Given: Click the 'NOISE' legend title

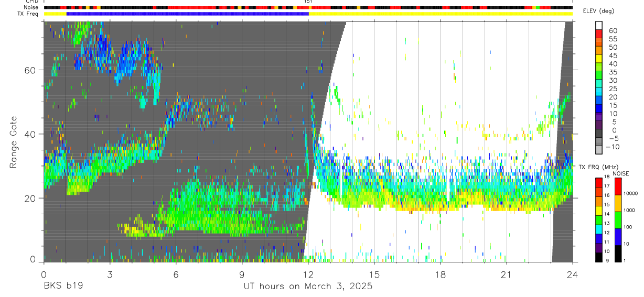Looking at the screenshot, I should coord(621,174).
